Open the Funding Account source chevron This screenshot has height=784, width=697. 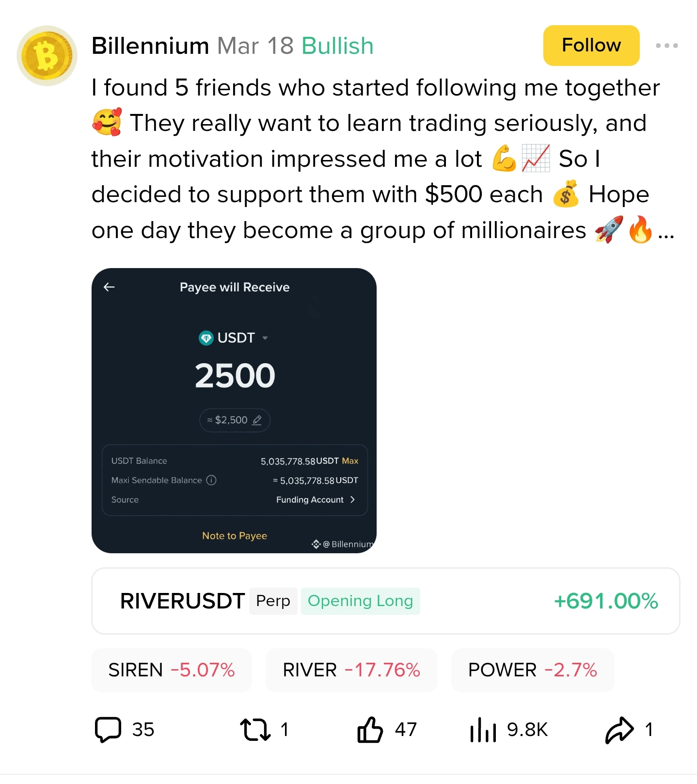pyautogui.click(x=352, y=499)
